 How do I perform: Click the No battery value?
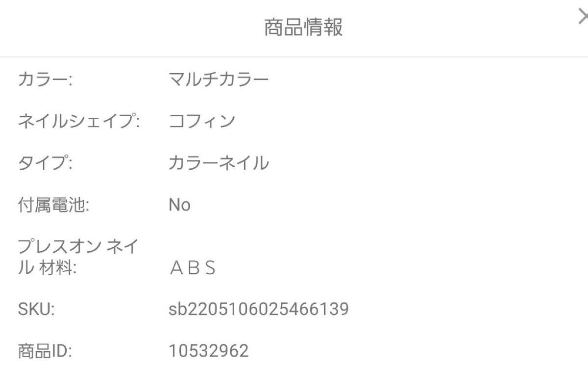(x=179, y=204)
